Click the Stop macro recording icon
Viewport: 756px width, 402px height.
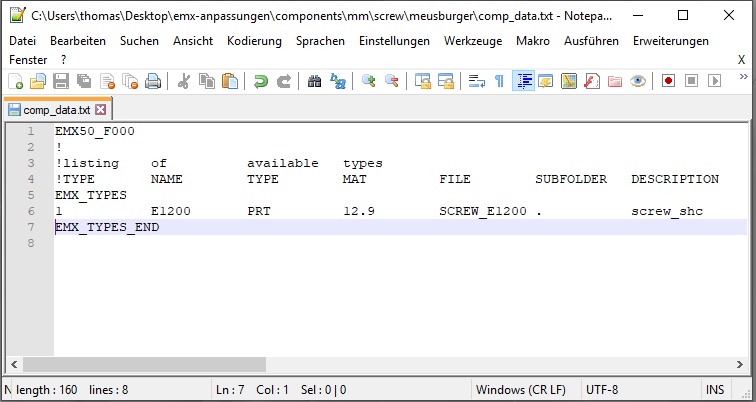pyautogui.click(x=691, y=81)
